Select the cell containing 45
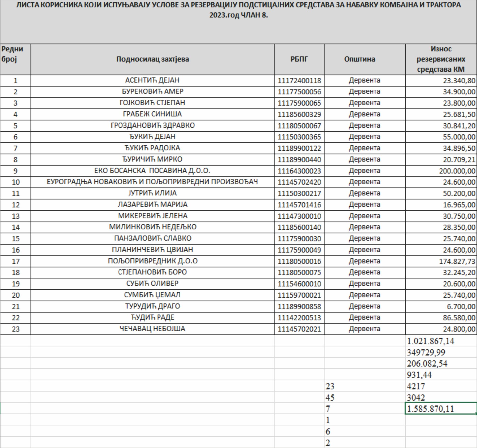477x448 pixels. 365,397
